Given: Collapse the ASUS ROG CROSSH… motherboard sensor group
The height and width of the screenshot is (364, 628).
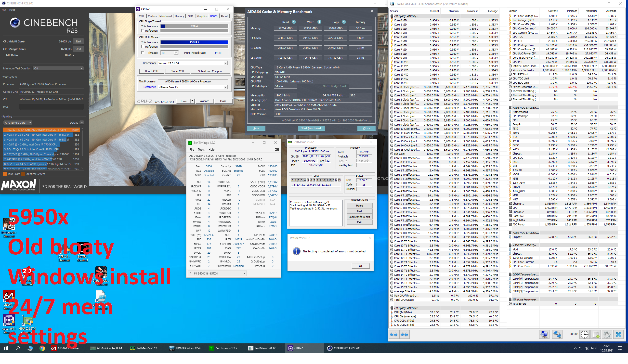Looking at the screenshot, I should tap(510, 108).
